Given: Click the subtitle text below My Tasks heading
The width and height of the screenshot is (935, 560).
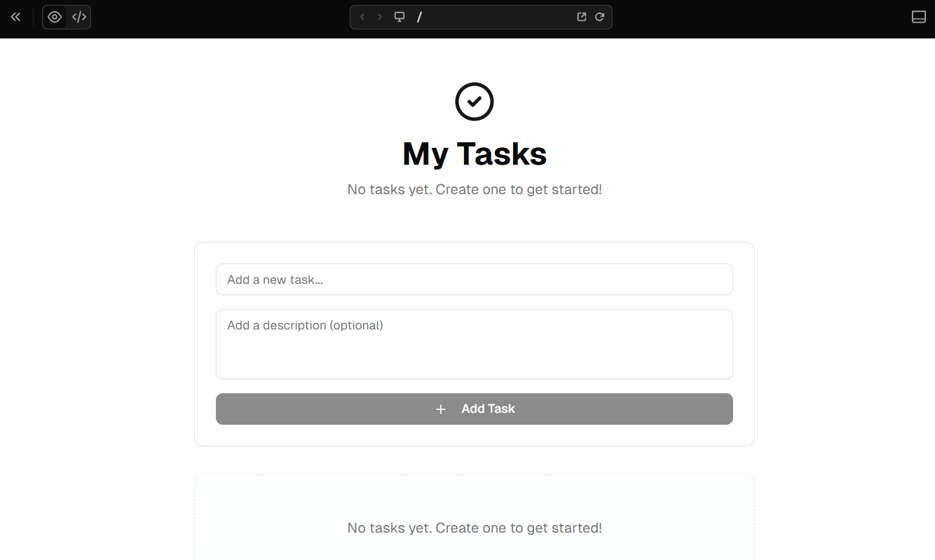Looking at the screenshot, I should point(475,190).
